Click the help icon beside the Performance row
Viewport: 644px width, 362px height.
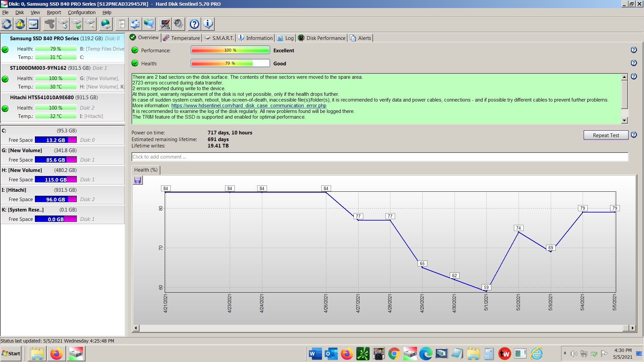[x=634, y=50]
